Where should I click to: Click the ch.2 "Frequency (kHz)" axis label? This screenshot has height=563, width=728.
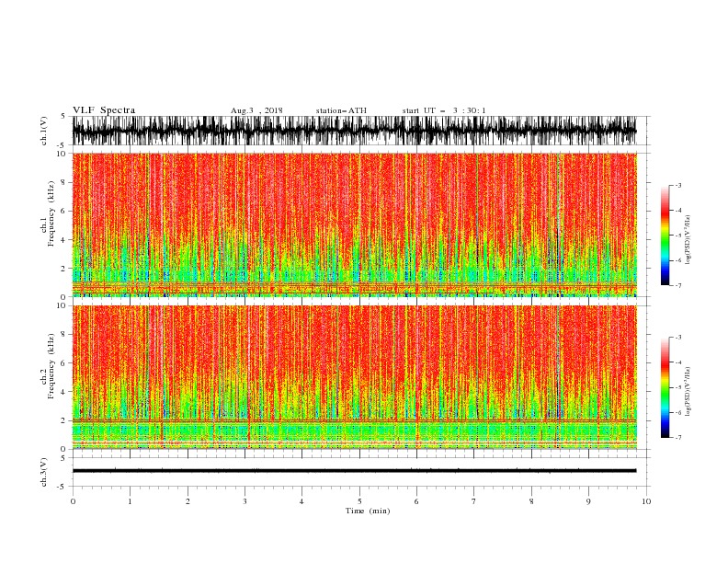[x=51, y=366]
